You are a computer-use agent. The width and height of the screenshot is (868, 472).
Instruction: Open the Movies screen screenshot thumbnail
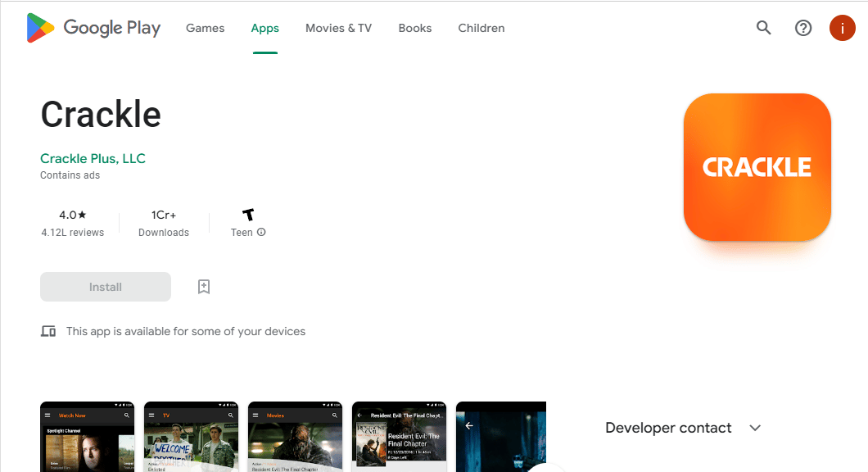coord(295,437)
